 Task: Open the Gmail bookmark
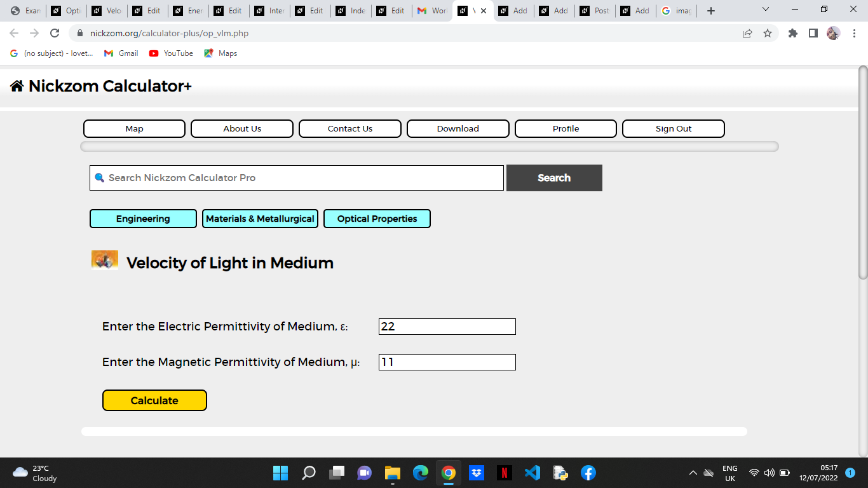pos(121,53)
